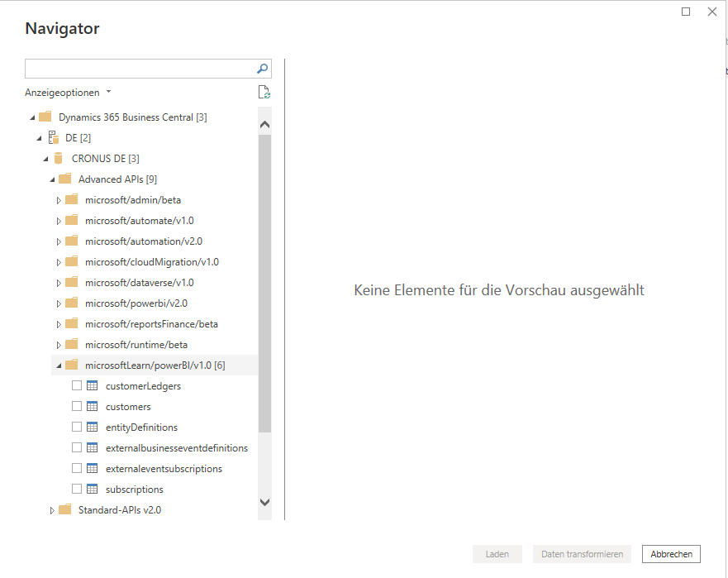Viewport: 728px width, 578px height.
Task: Select the customerLedgers table label
Action: pyautogui.click(x=143, y=386)
